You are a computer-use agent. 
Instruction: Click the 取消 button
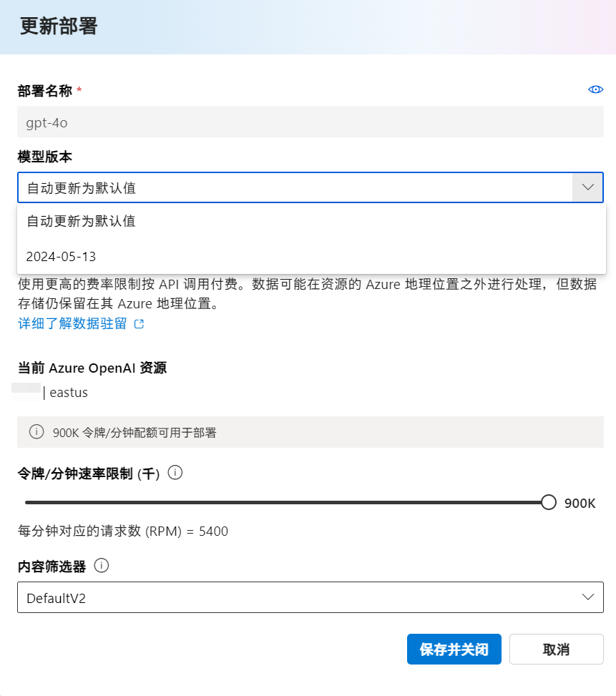click(556, 650)
